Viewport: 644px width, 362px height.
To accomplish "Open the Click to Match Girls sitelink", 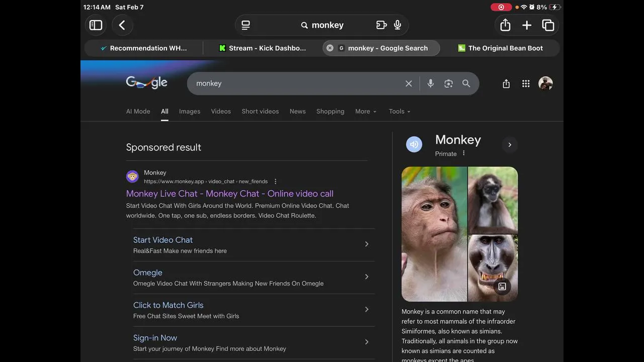I will coord(168,305).
